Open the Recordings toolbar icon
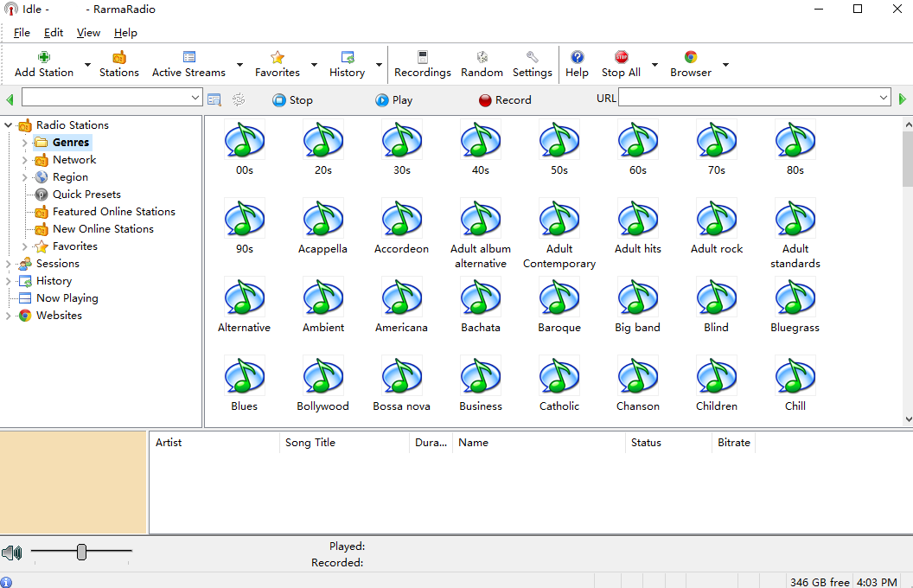This screenshot has height=588, width=913. [422, 57]
